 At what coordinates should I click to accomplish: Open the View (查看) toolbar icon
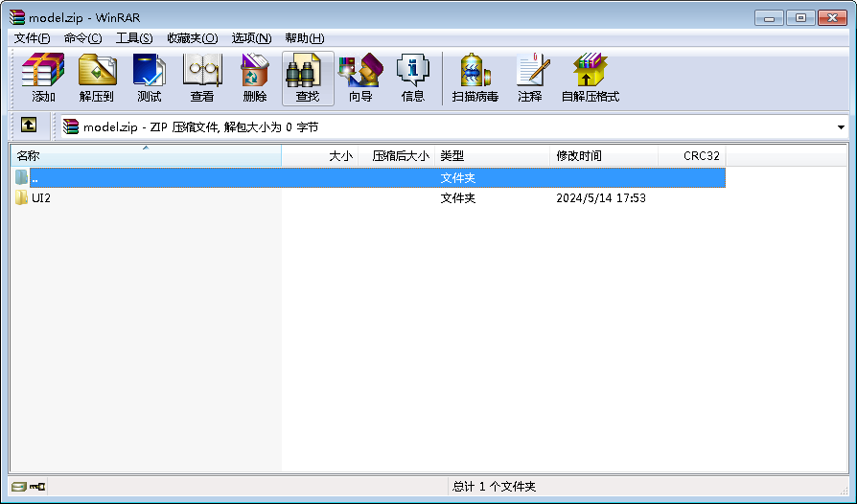click(x=202, y=79)
